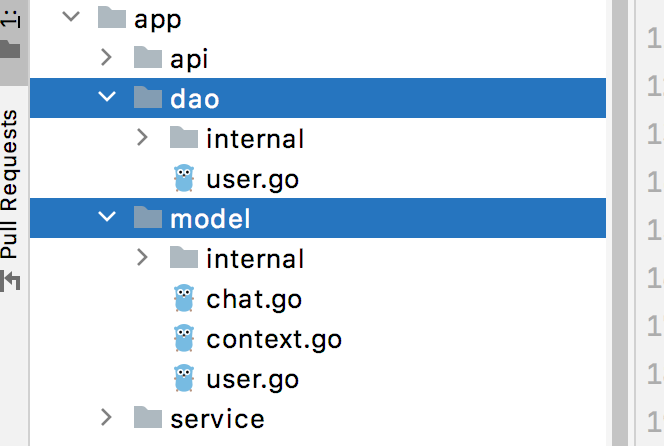Select the chat.go file

(254, 299)
